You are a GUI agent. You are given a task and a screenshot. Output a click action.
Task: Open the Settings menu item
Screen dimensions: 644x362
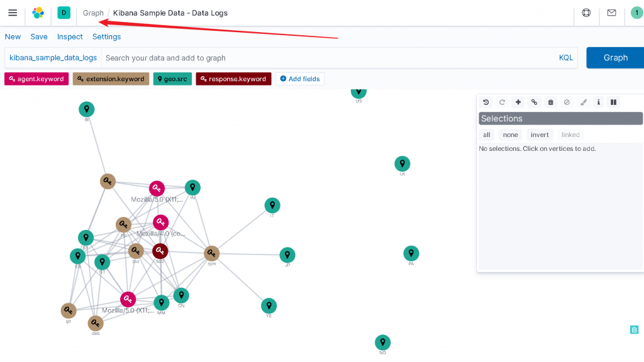coord(106,36)
